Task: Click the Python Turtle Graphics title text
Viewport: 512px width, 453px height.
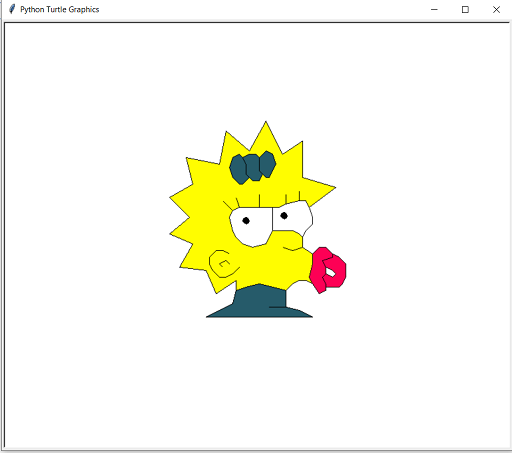Action: point(60,9)
